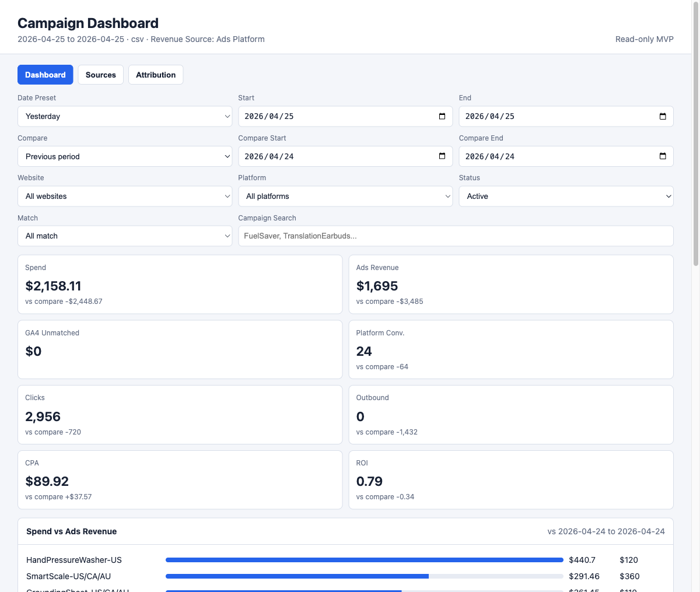The height and width of the screenshot is (592, 700).
Task: Click the Compare Start field 2026/04/24
Action: (x=345, y=156)
